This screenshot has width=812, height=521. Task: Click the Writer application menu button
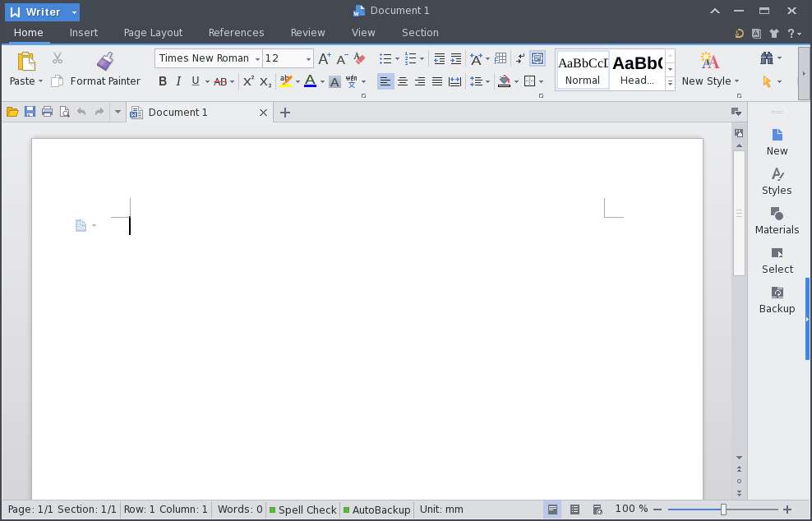point(42,12)
